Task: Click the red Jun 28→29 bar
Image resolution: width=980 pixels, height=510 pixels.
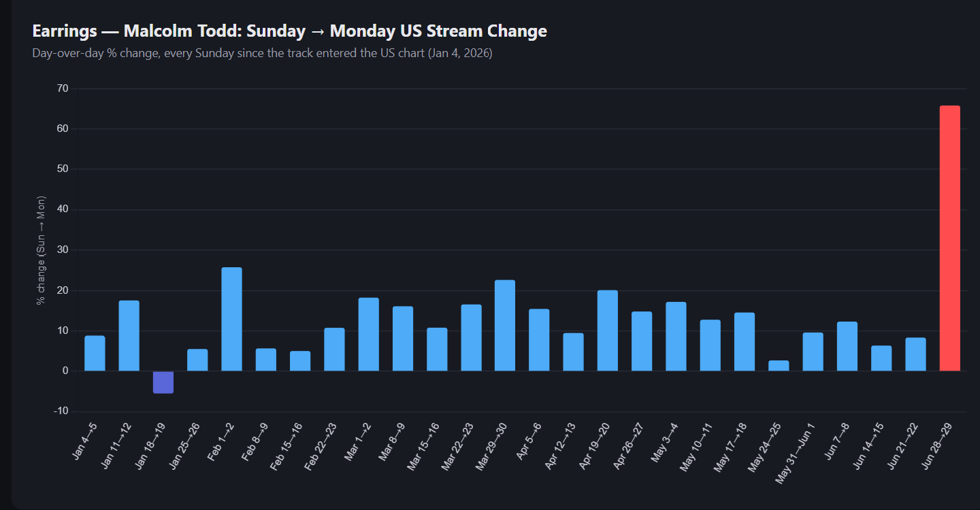Action: click(x=949, y=238)
